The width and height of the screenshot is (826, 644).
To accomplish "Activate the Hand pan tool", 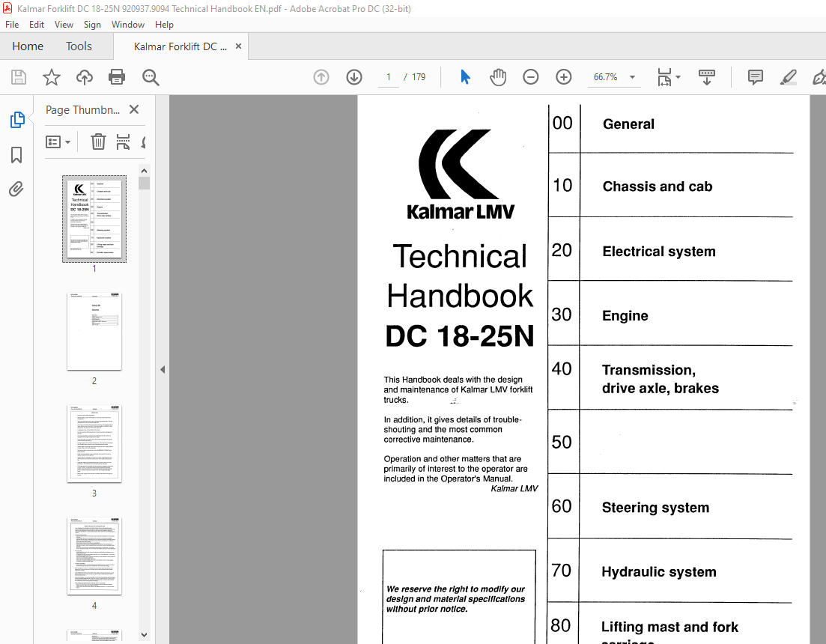I will click(498, 77).
